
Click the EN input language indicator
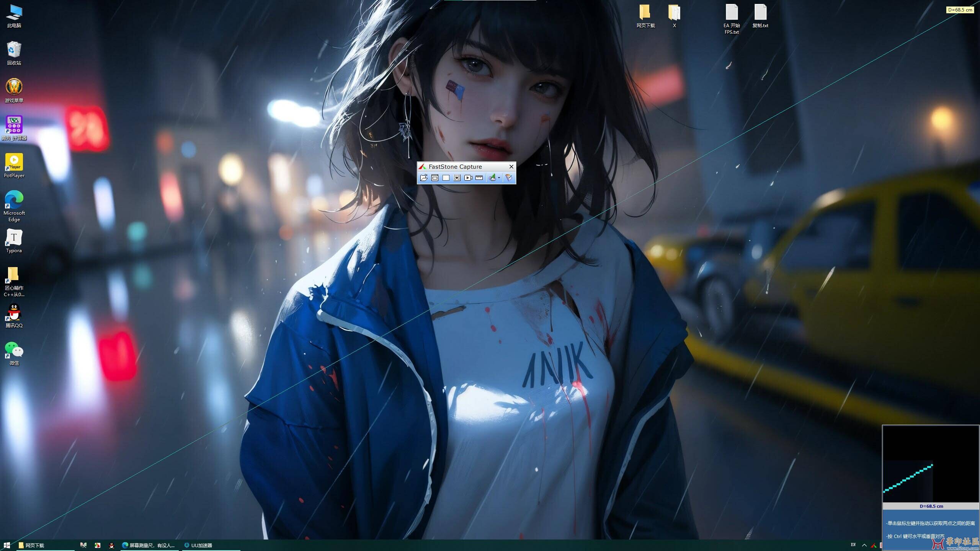click(853, 545)
